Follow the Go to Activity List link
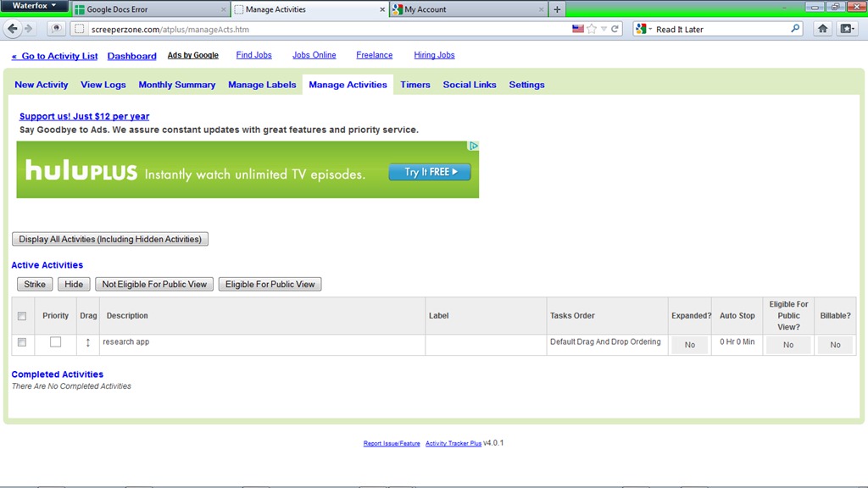 click(x=54, y=56)
